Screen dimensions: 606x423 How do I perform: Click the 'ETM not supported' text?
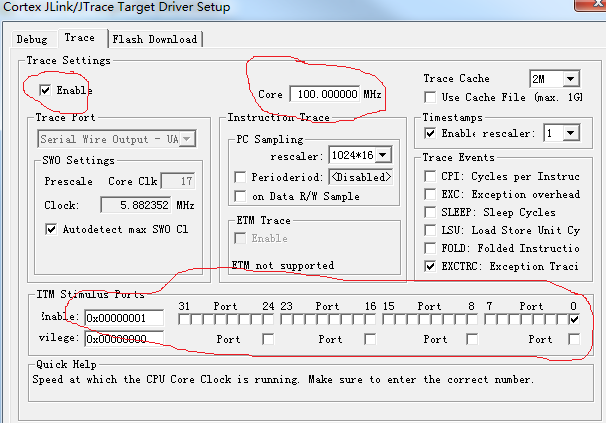tap(283, 265)
